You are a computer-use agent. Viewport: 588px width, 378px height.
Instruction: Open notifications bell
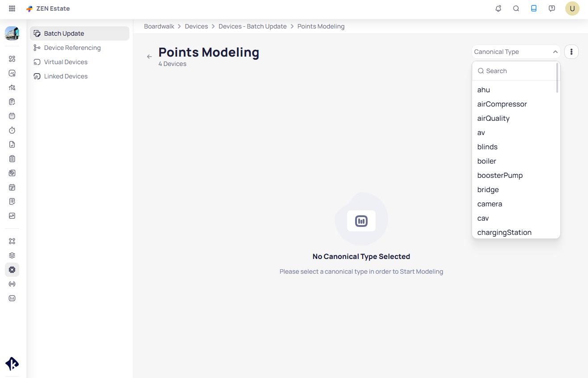point(498,8)
